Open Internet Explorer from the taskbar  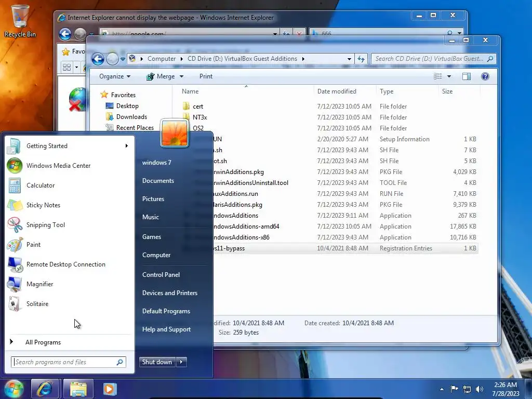coord(45,389)
